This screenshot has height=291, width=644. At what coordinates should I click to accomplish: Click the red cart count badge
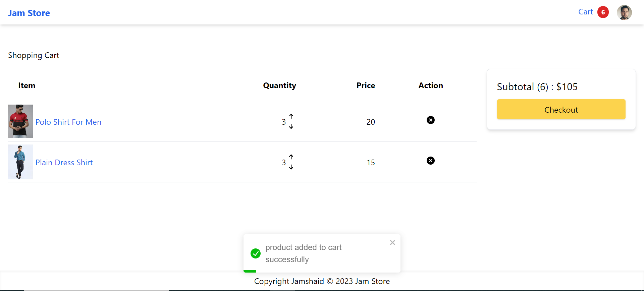coord(603,12)
